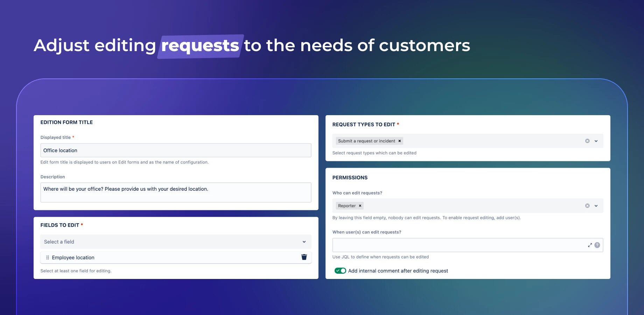The image size is (644, 315).
Task: Click the Description text area
Action: point(176,192)
